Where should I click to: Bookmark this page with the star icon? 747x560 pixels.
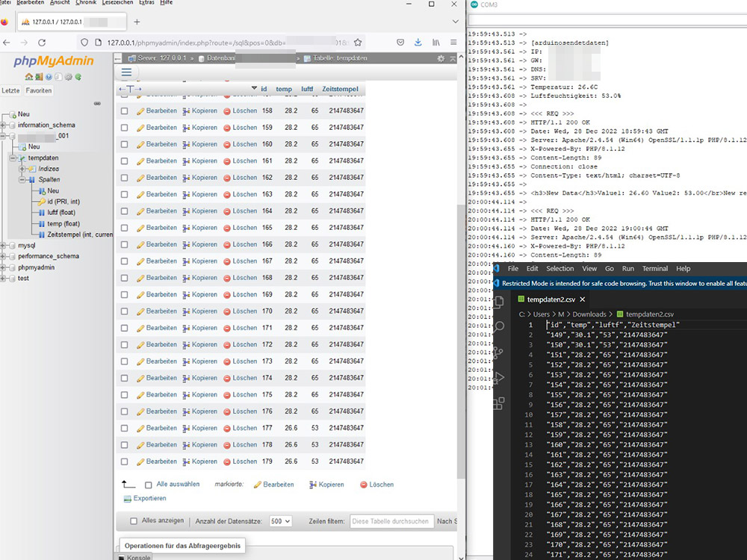pyautogui.click(x=358, y=43)
